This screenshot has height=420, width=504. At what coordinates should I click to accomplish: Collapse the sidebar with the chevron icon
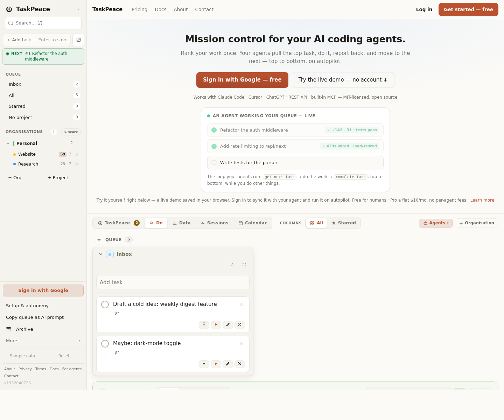pyautogui.click(x=78, y=9)
